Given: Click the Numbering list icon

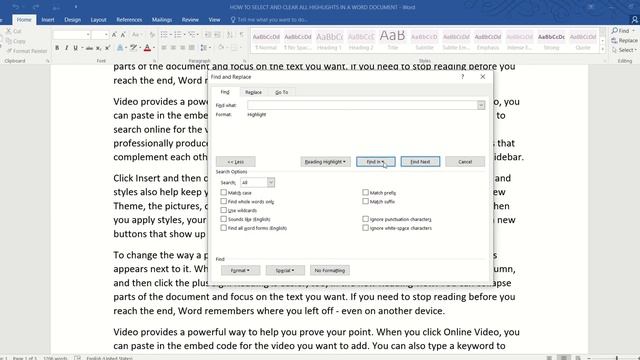Looking at the screenshot, I should (x=178, y=35).
